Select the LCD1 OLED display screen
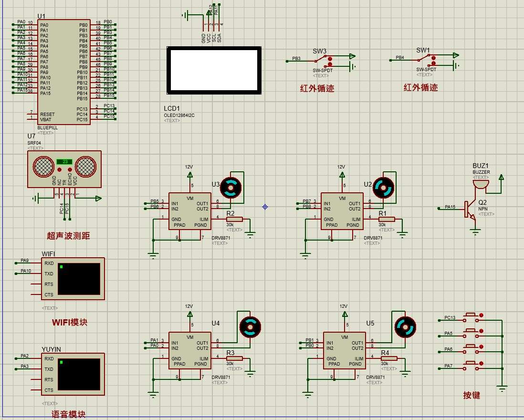Image resolution: width=524 pixels, height=420 pixels. point(214,71)
